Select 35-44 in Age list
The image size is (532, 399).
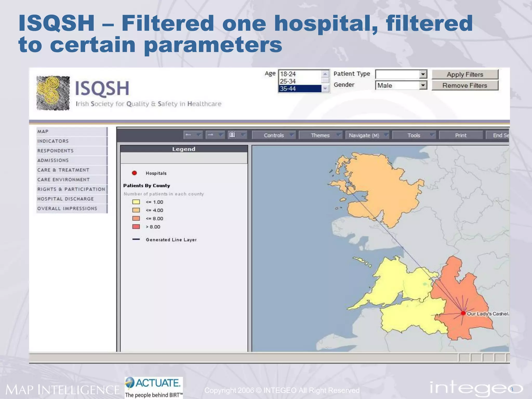click(x=300, y=89)
